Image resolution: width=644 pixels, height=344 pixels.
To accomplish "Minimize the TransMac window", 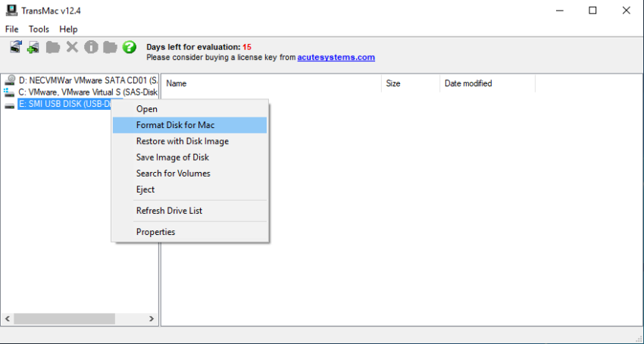I will [x=559, y=11].
